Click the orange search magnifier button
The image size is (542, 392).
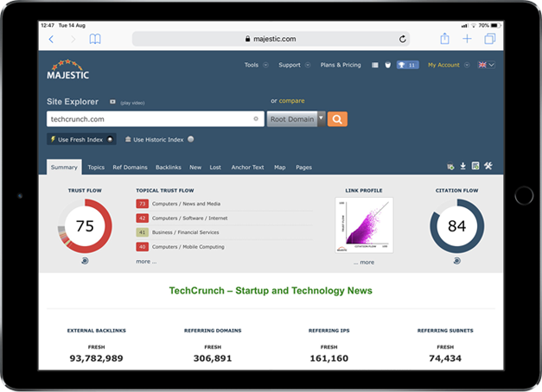(337, 119)
